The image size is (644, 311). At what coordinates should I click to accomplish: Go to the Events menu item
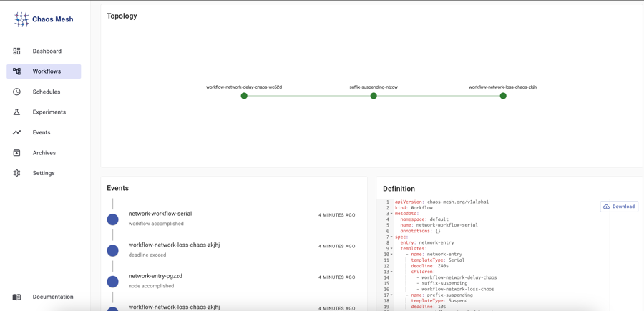42,132
